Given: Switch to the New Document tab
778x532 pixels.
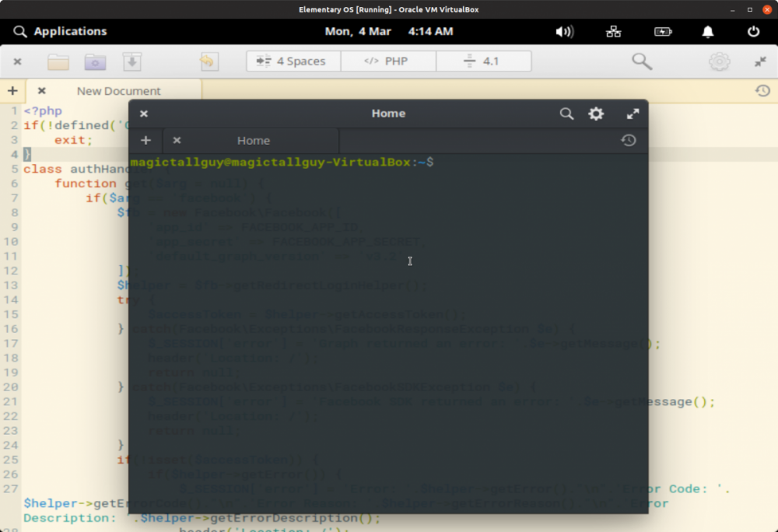Looking at the screenshot, I should coord(118,91).
